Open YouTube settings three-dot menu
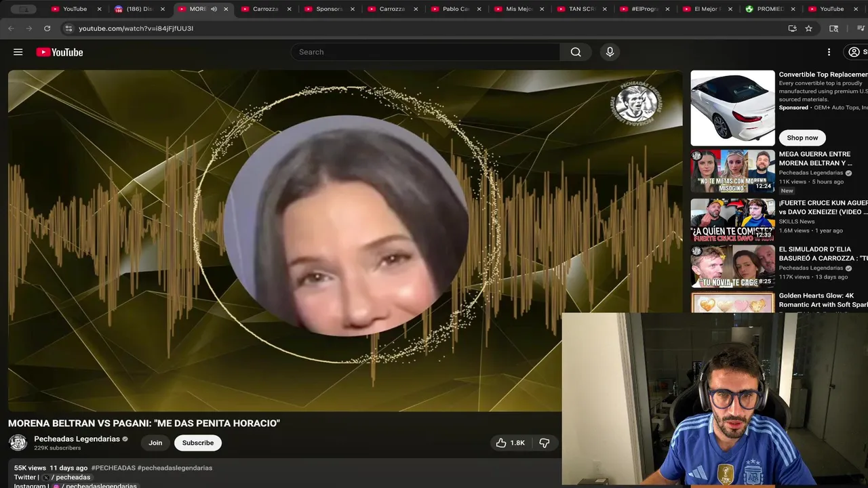This screenshot has height=488, width=868. pyautogui.click(x=829, y=52)
